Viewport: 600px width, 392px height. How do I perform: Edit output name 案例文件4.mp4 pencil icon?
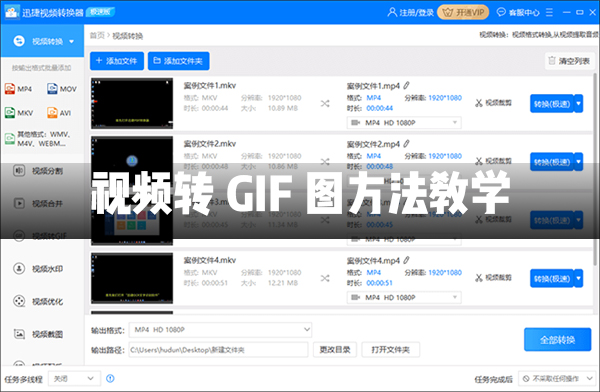pyautogui.click(x=406, y=260)
